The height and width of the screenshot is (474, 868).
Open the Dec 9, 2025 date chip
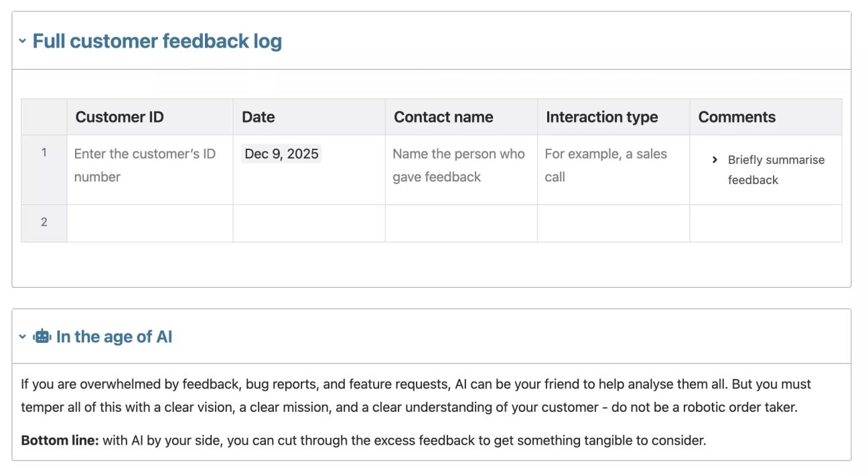(x=281, y=153)
